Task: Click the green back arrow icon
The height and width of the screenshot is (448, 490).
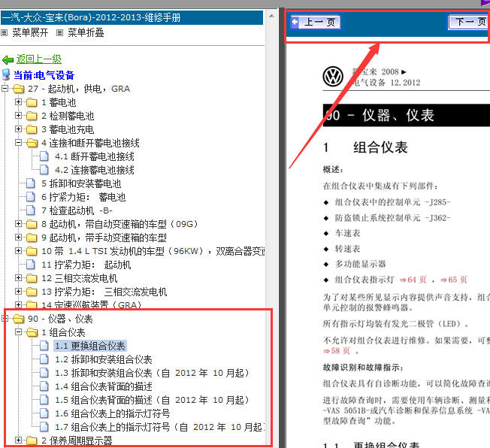Action: coord(8,59)
